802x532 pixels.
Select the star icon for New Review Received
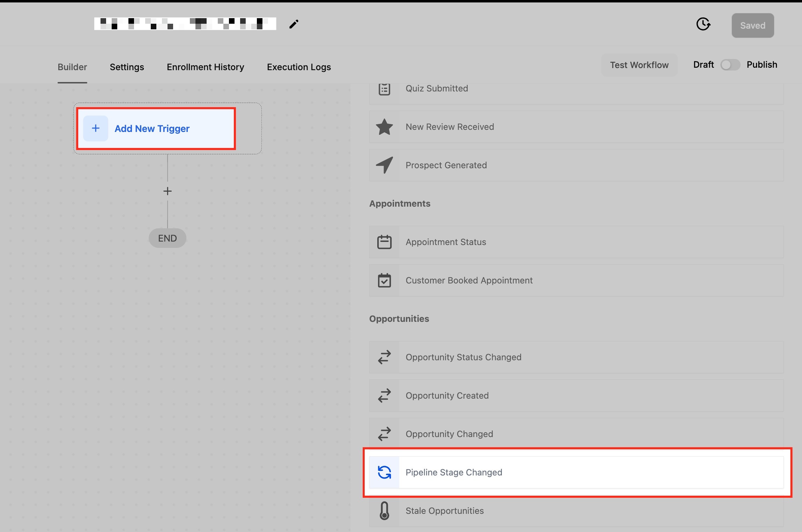coord(384,127)
